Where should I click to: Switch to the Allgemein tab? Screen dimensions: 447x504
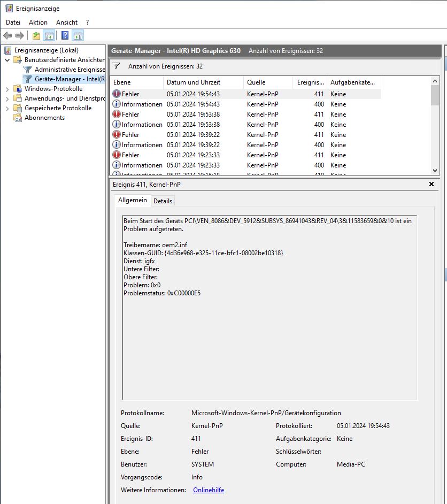[x=132, y=200]
